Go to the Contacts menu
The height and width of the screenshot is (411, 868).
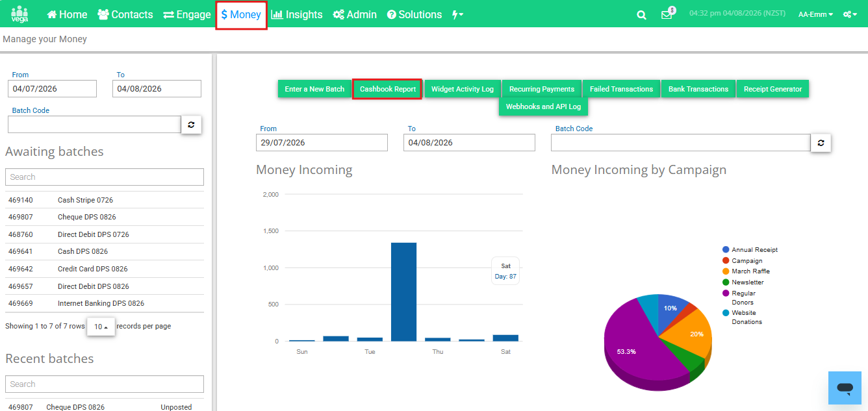click(125, 14)
